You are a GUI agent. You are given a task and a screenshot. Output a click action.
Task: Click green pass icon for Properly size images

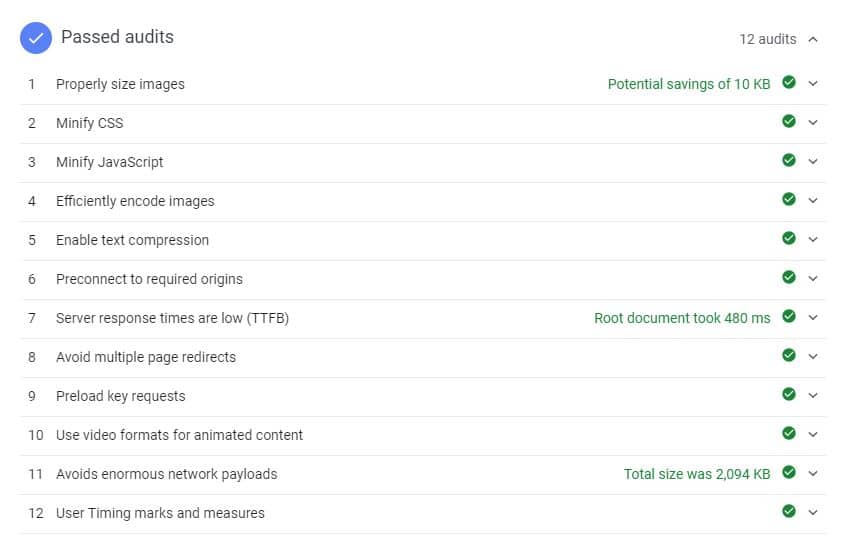click(789, 82)
